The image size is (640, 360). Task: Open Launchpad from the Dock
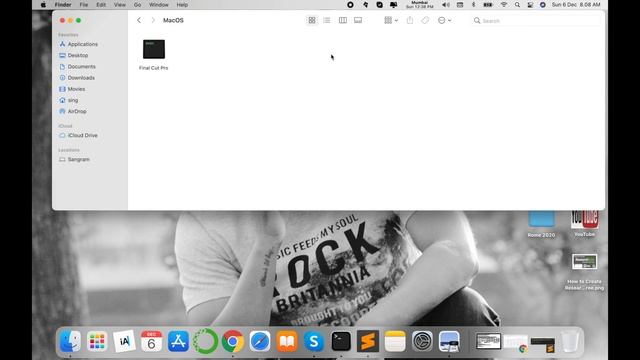pyautogui.click(x=97, y=341)
